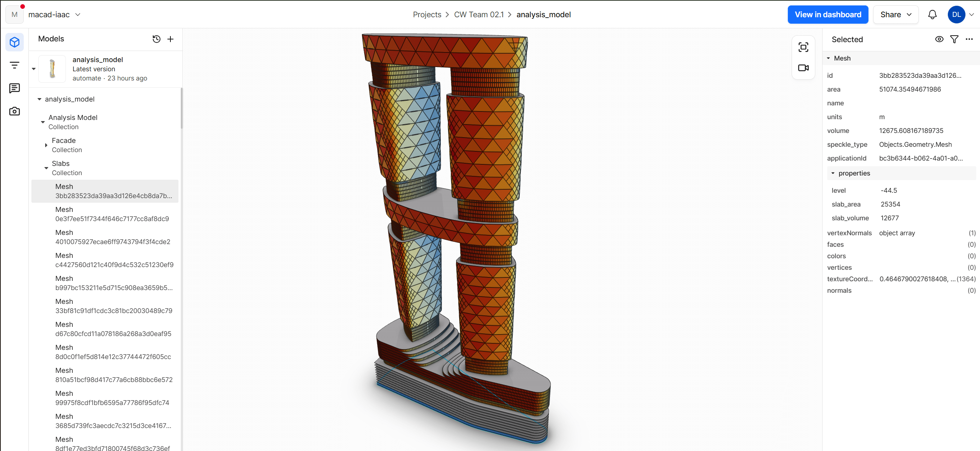Screen dimensions: 980x451
Task: Open the discussions comment icon
Action: [15, 88]
